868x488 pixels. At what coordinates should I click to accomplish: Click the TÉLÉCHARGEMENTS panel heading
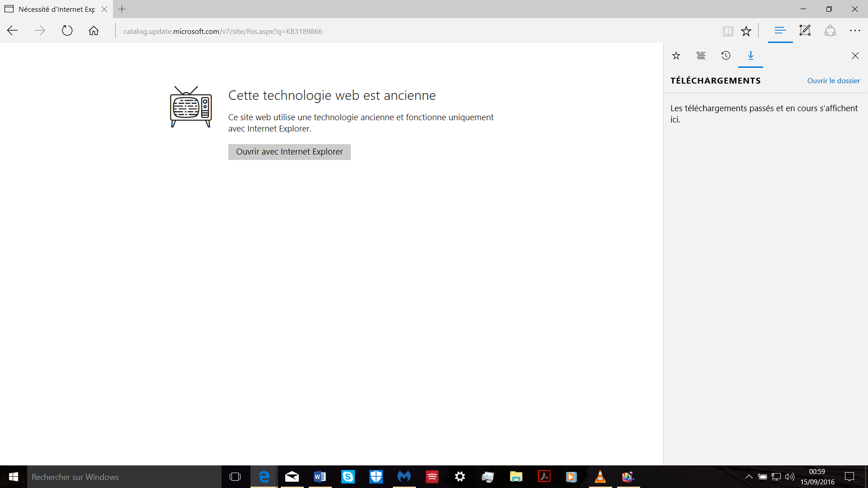[x=716, y=80]
